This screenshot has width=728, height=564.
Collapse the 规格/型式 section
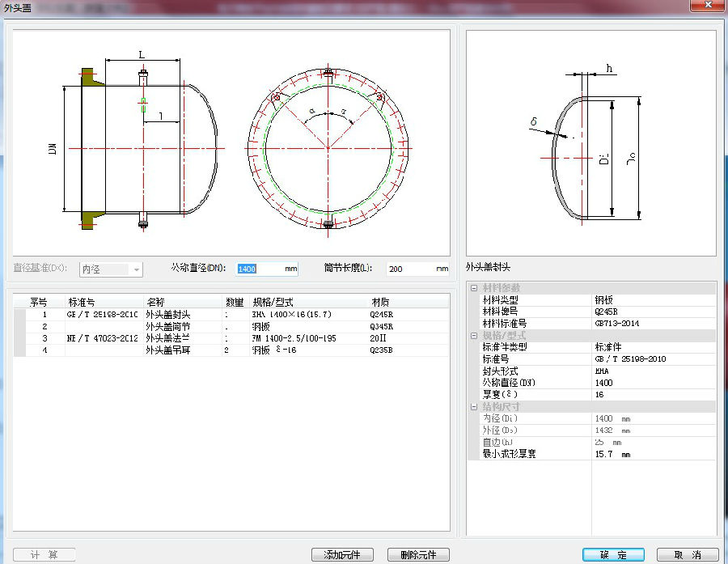(473, 336)
